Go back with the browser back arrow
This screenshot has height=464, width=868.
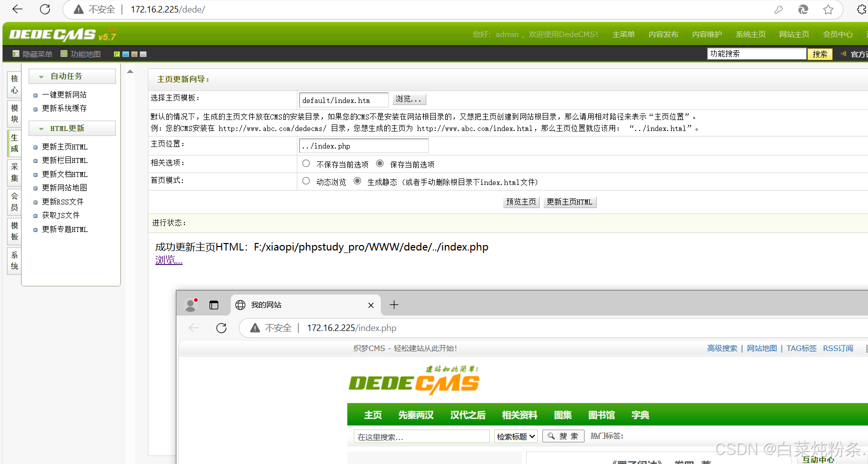[17, 9]
